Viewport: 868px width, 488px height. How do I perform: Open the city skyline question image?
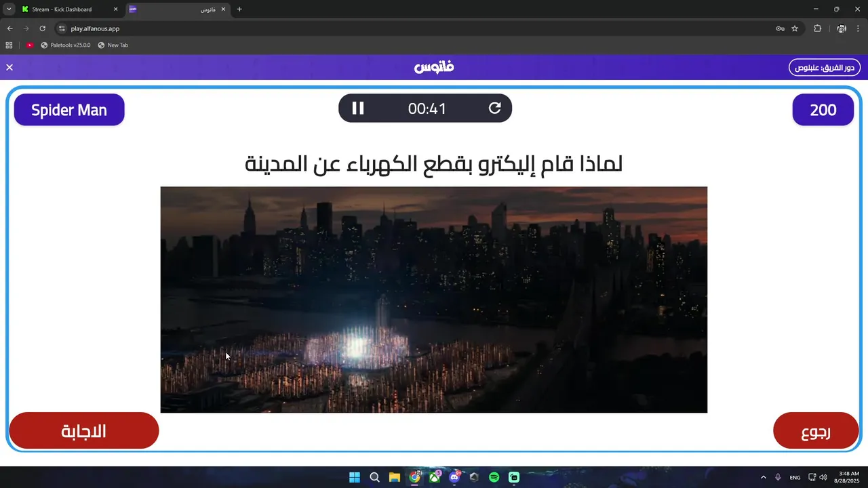(x=434, y=300)
